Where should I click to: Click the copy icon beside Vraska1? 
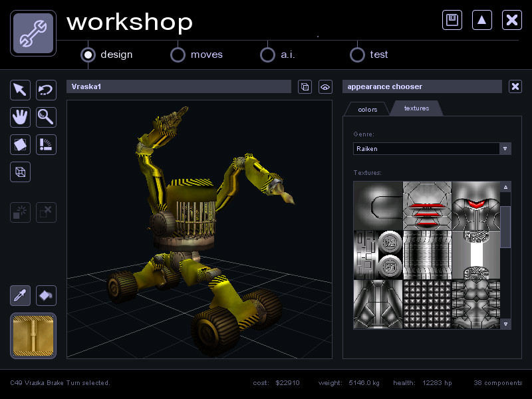click(x=305, y=86)
